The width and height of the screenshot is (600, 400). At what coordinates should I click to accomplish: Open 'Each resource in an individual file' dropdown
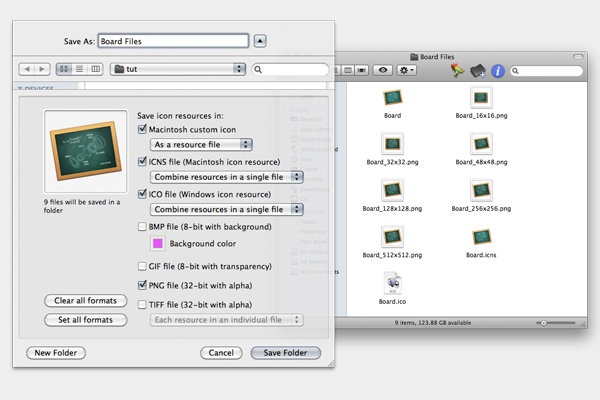coord(227,320)
